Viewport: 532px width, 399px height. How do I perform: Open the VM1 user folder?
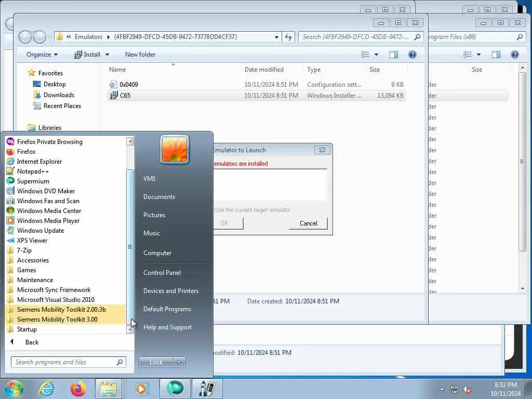[x=149, y=179]
